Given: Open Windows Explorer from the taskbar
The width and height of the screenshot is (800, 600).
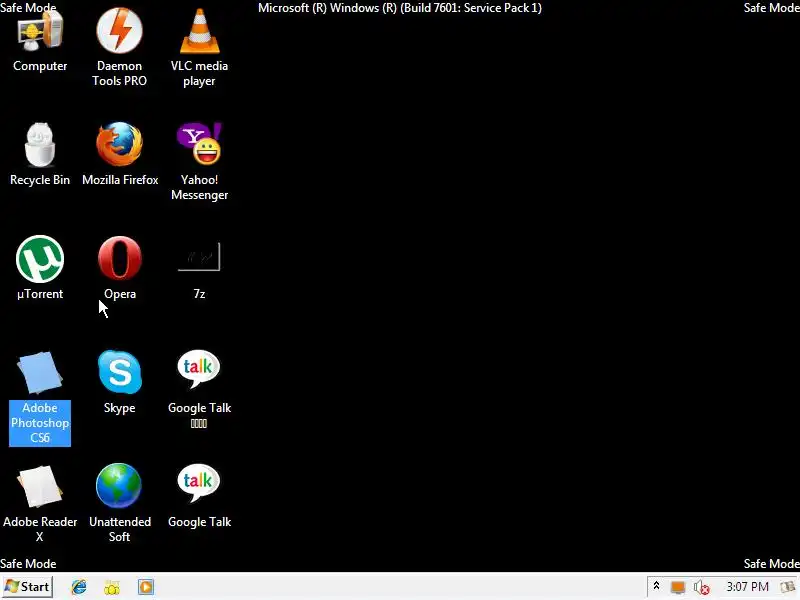Looking at the screenshot, I should [x=112, y=587].
